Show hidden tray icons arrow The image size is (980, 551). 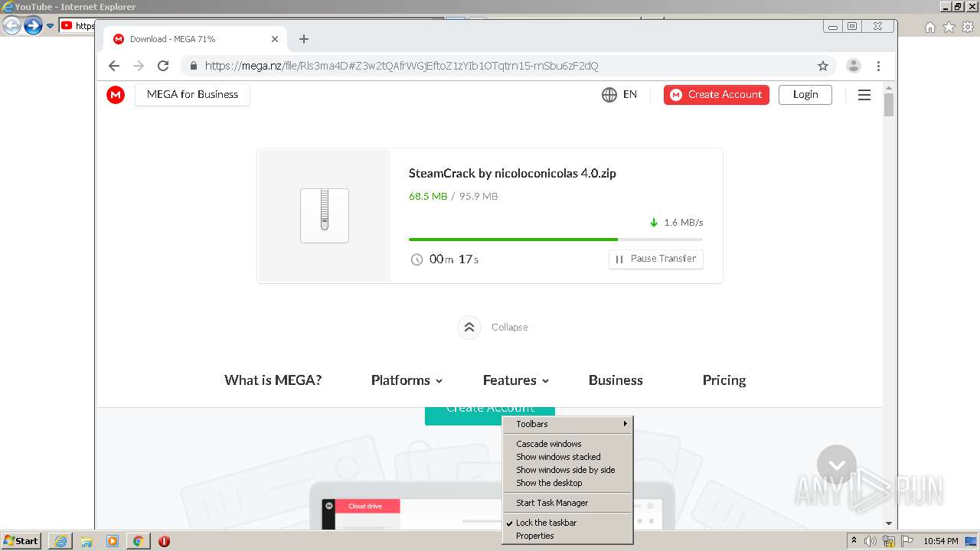854,541
